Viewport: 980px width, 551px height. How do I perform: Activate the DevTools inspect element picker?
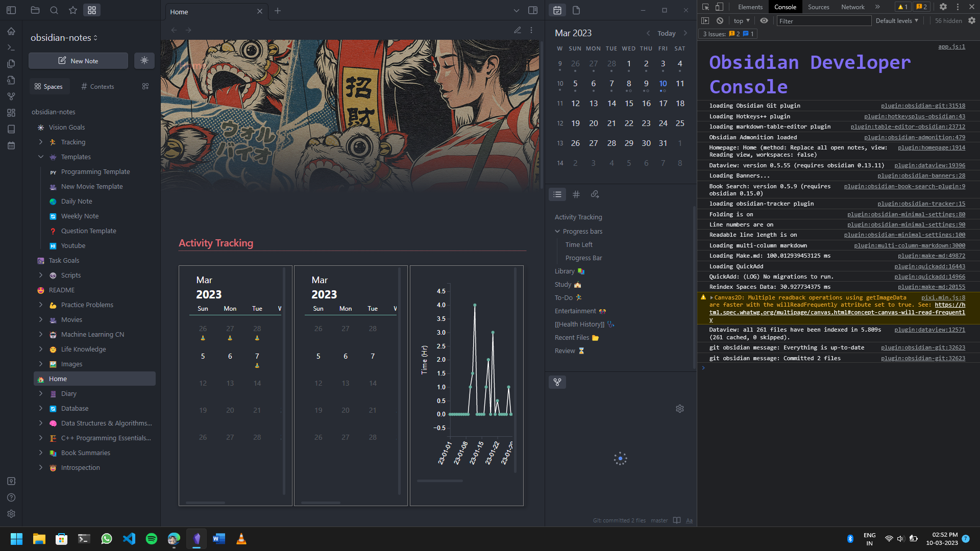(706, 7)
